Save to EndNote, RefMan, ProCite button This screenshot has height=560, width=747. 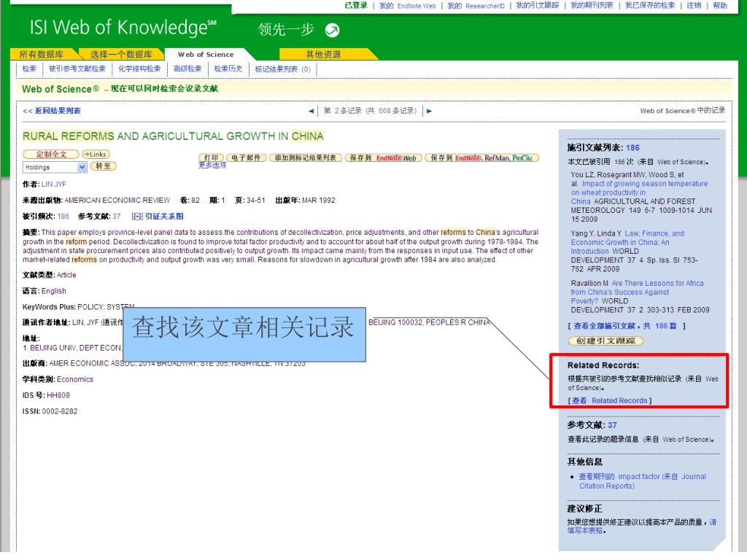point(481,157)
